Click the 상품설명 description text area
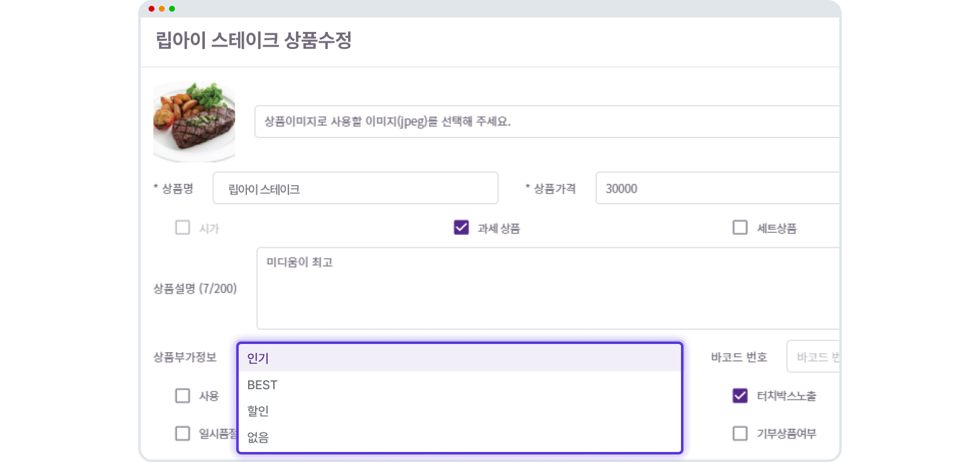The image size is (980, 462). pyautogui.click(x=548, y=288)
